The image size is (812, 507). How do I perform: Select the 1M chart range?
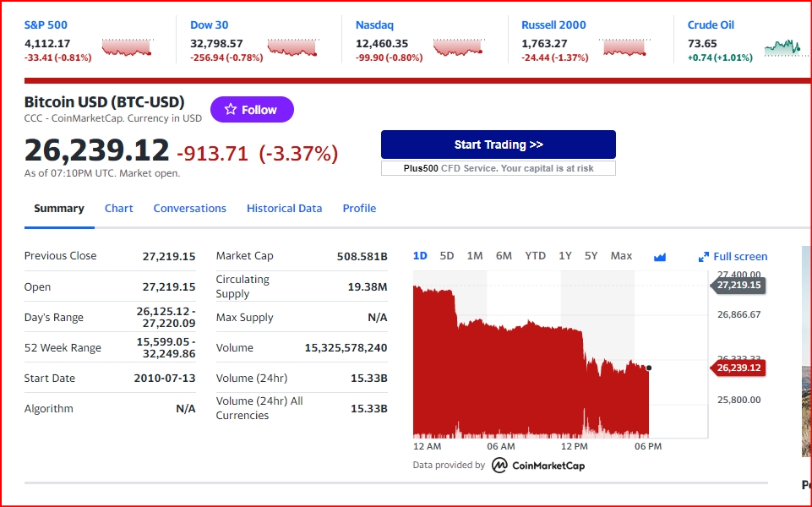(x=474, y=256)
